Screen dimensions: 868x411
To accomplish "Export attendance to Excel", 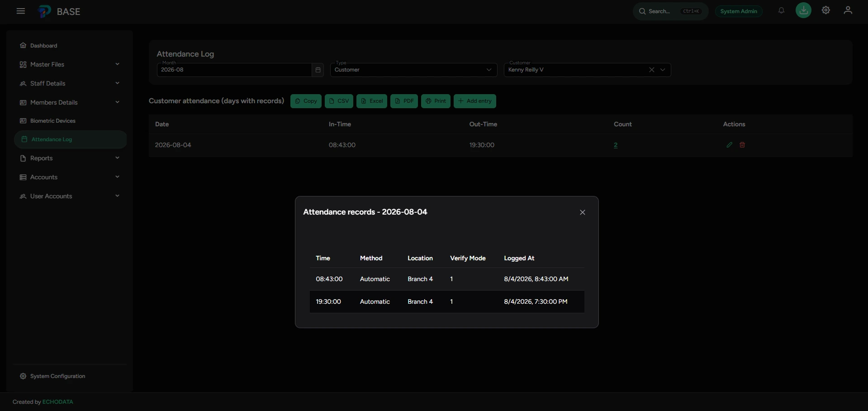I will click(x=372, y=101).
